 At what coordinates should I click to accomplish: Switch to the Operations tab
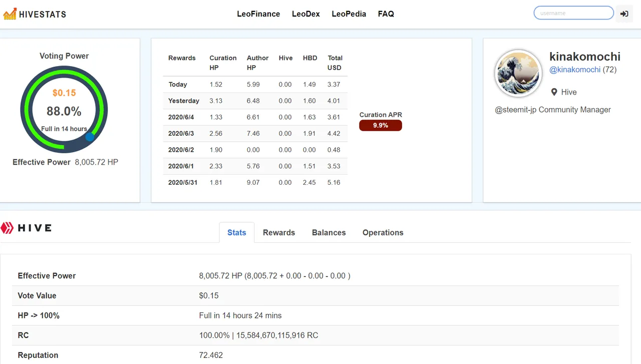[x=383, y=232]
